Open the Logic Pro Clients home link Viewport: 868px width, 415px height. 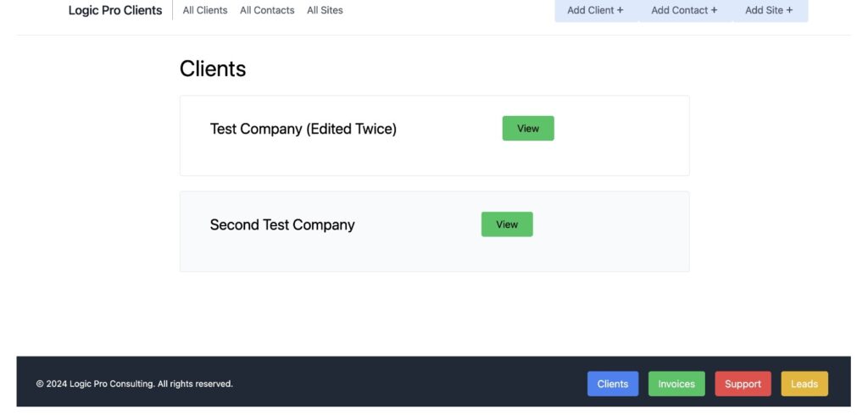(x=115, y=10)
